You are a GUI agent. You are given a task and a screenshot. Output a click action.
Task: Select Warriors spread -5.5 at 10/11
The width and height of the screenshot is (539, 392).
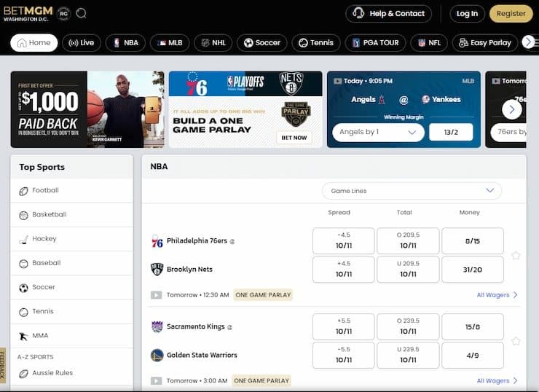343,356
